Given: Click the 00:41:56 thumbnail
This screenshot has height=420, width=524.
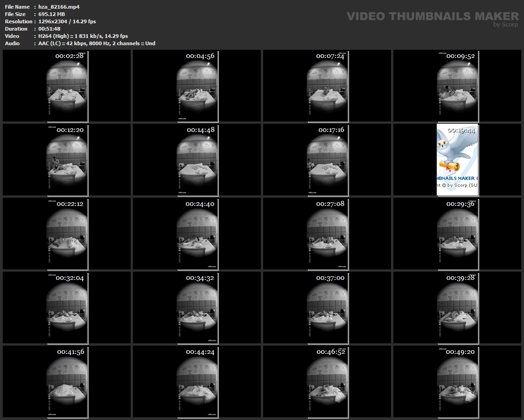Looking at the screenshot, I should tap(67, 381).
